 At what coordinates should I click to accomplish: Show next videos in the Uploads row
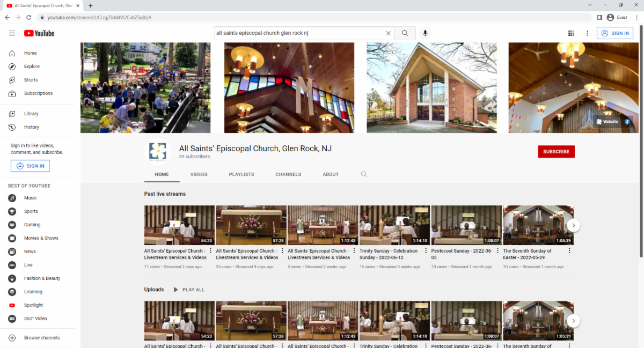tap(573, 321)
